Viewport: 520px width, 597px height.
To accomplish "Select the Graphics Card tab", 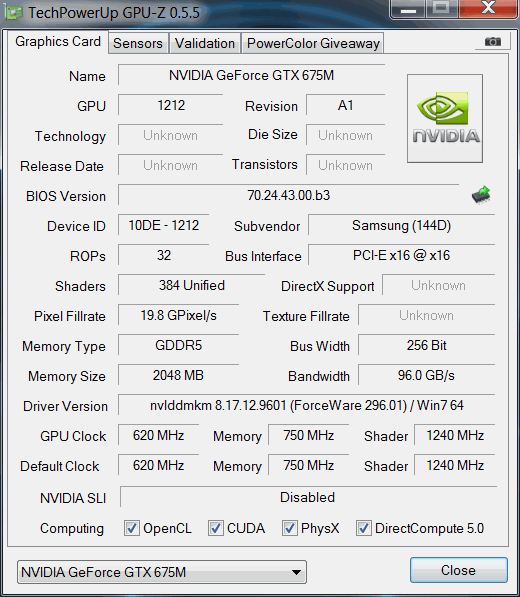I will (58, 42).
